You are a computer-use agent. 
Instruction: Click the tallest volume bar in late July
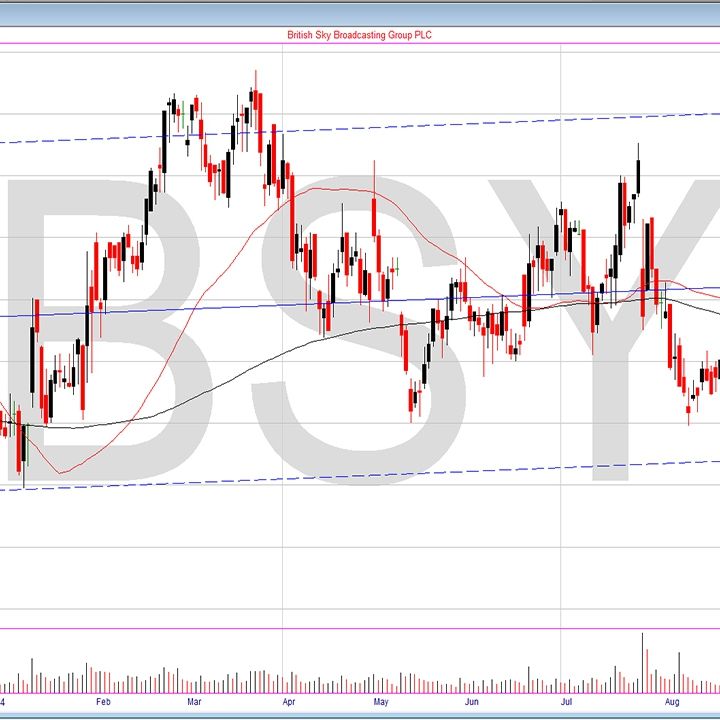point(642,662)
